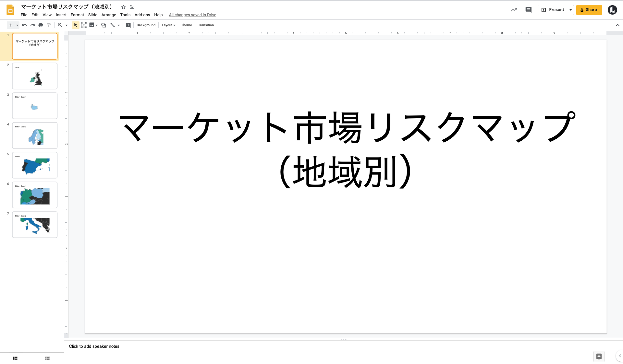Select the Text box tool
This screenshot has height=364, width=623.
point(84,25)
